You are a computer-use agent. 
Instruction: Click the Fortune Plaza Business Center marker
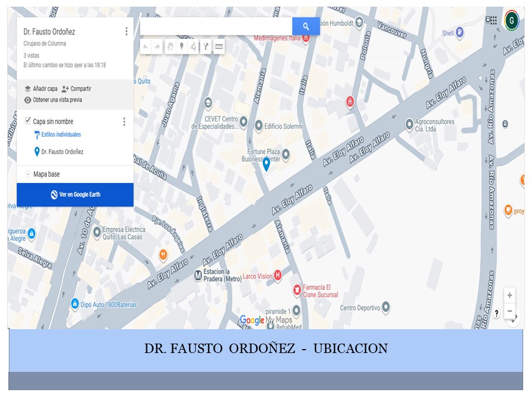286,155
